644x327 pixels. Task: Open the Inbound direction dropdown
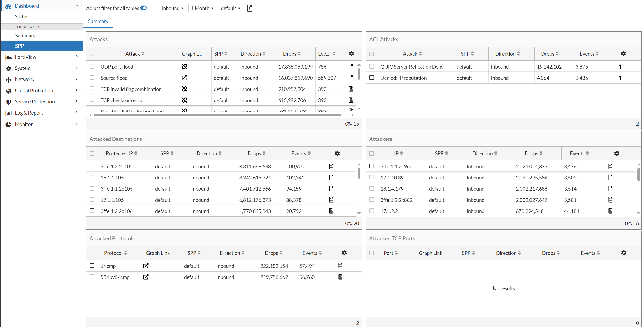173,8
